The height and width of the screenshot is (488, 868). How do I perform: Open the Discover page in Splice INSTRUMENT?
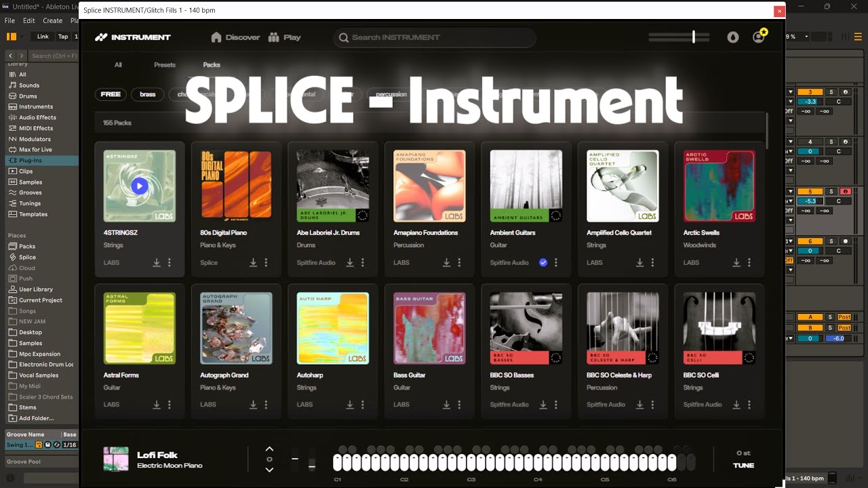[235, 37]
